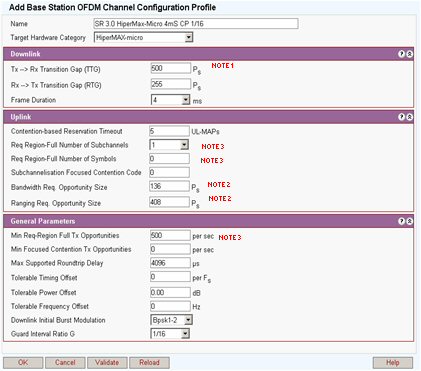Click the Name input field
This screenshot has width=421, height=371.
click(196, 24)
